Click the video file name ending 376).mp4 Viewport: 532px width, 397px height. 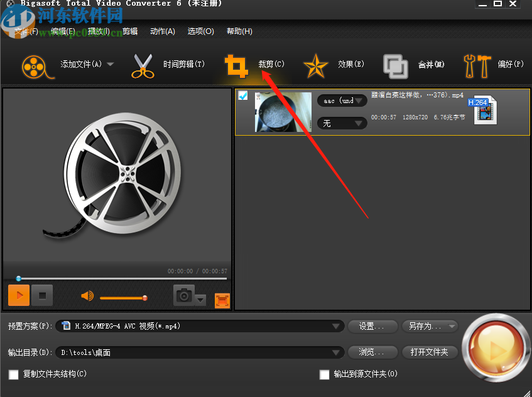pos(417,95)
